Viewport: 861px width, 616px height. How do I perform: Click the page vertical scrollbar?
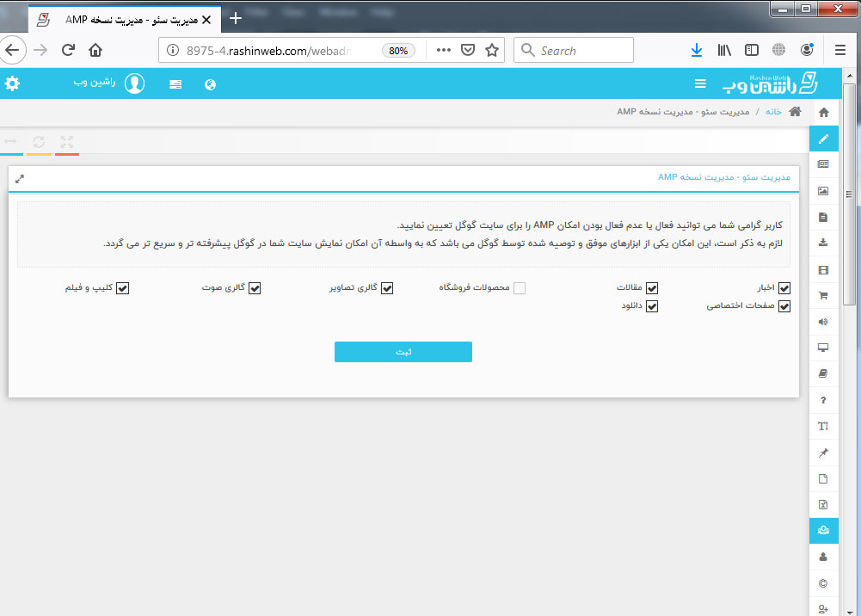tap(850, 195)
